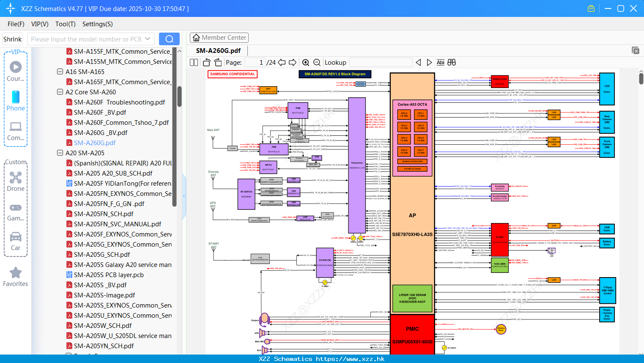This screenshot has width=644, height=363.
Task: Click the binoculars search icon
Action: click(452, 63)
